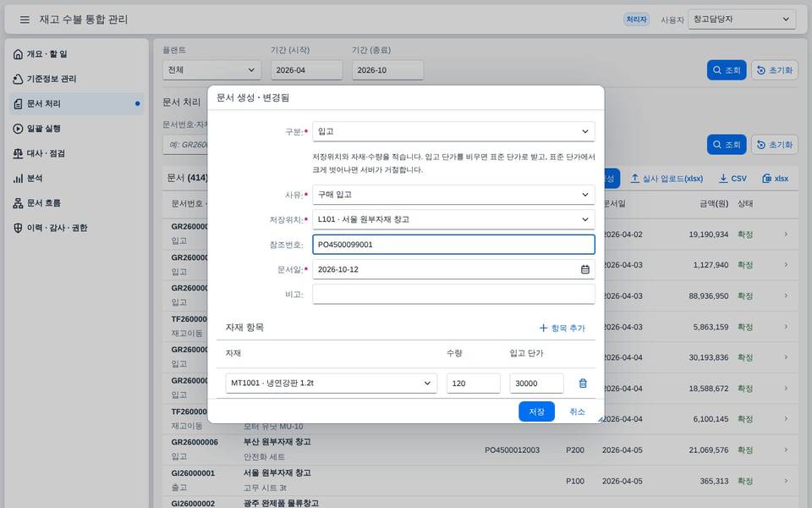812x508 pixels.
Task: Open row chevron for amount 88,936,950
Action: click(786, 296)
